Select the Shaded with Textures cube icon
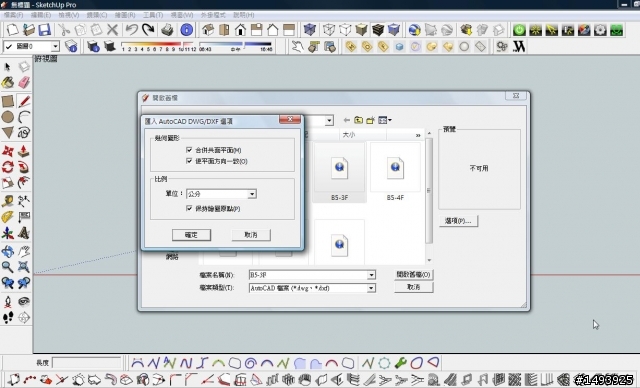This screenshot has width=640, height=388. 378,30
